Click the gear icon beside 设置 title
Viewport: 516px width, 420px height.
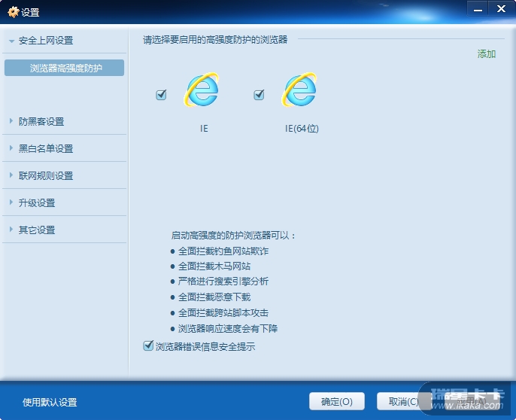pos(14,12)
